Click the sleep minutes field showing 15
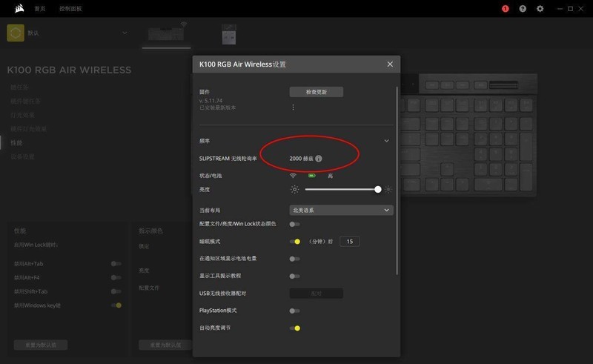Screen dimensions: 593x364 click(x=350, y=242)
